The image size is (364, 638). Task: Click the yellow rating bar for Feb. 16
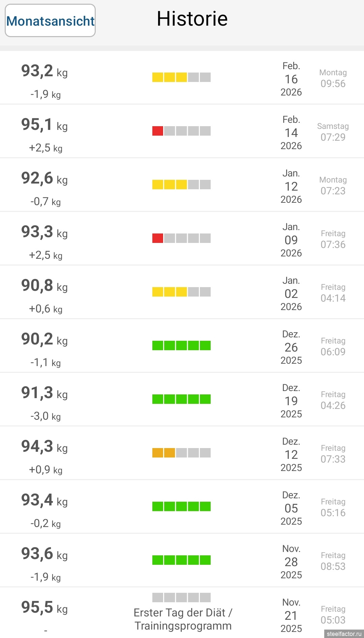tap(181, 77)
